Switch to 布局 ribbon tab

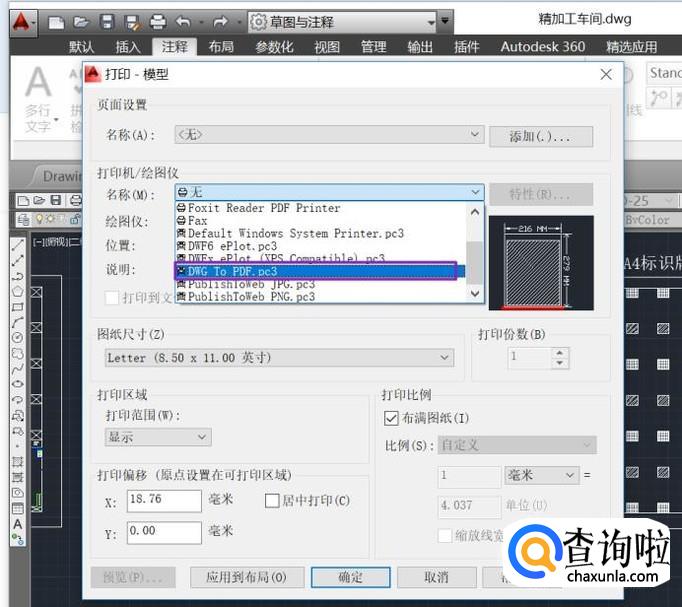point(221,47)
